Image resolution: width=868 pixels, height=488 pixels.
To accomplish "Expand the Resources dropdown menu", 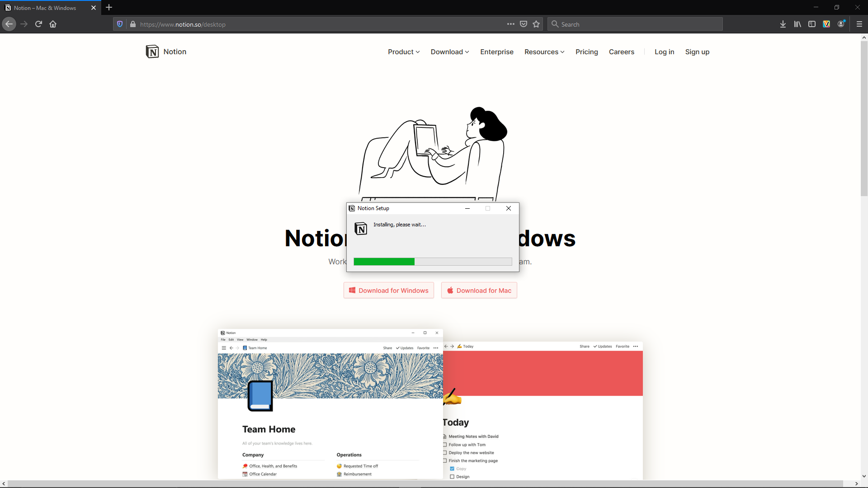I will [544, 52].
